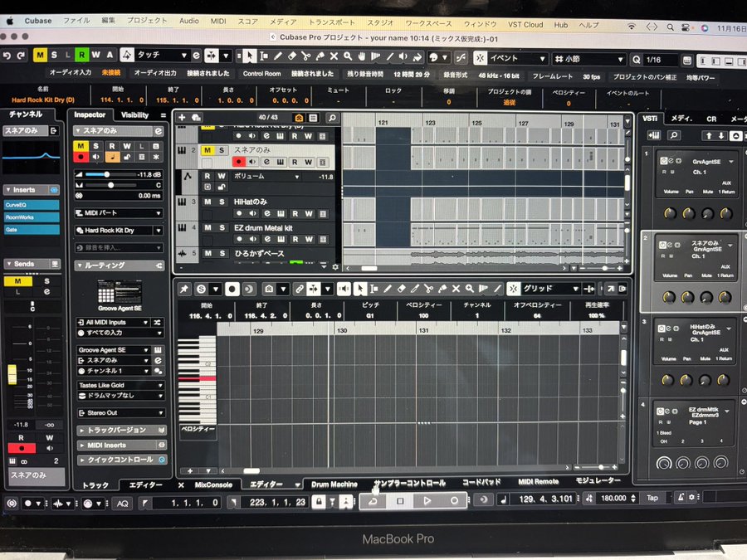Viewport: 747px width, 560px height.
Task: Open Spotlight search in macOS menu bar
Action: pyautogui.click(x=670, y=27)
